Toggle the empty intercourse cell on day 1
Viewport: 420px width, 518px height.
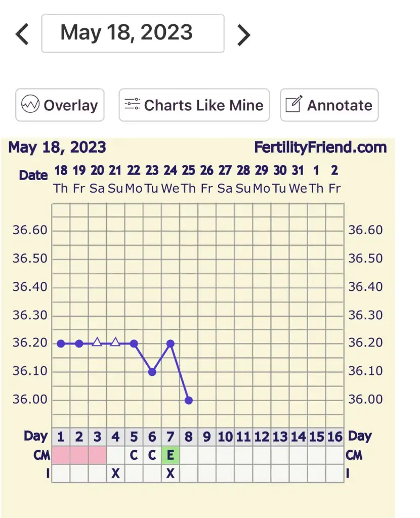click(61, 473)
